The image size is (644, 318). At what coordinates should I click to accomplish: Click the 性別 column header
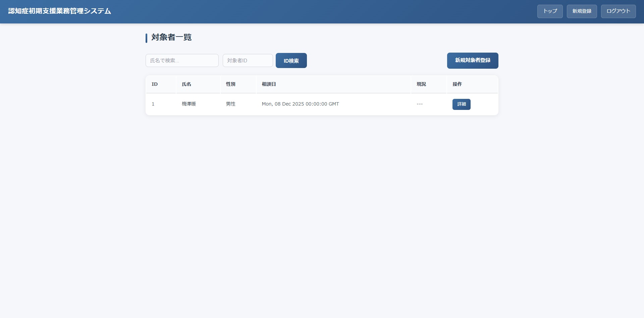click(x=230, y=84)
